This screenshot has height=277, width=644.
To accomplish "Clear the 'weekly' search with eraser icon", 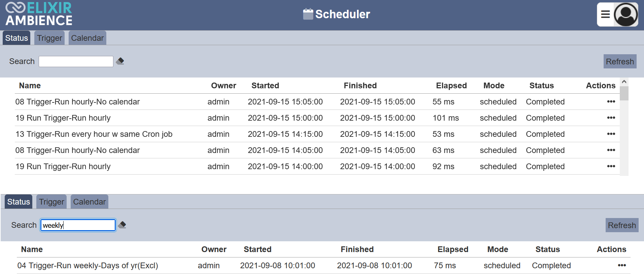I will coord(122,225).
